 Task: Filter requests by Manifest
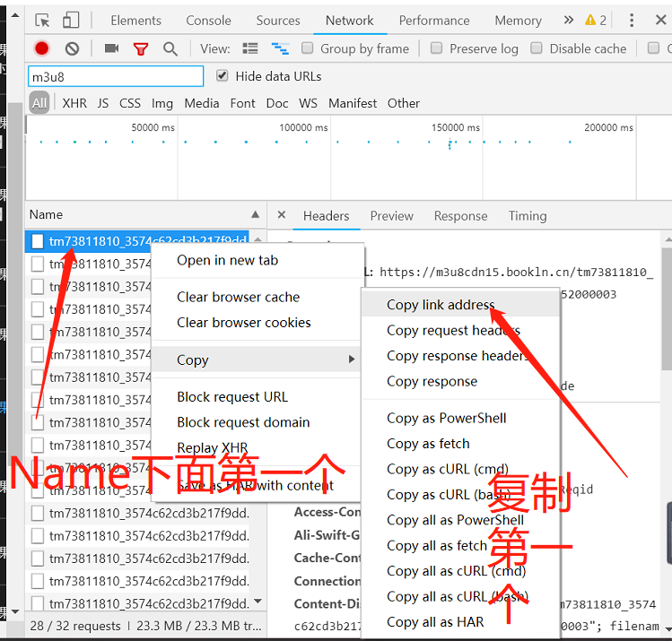353,103
